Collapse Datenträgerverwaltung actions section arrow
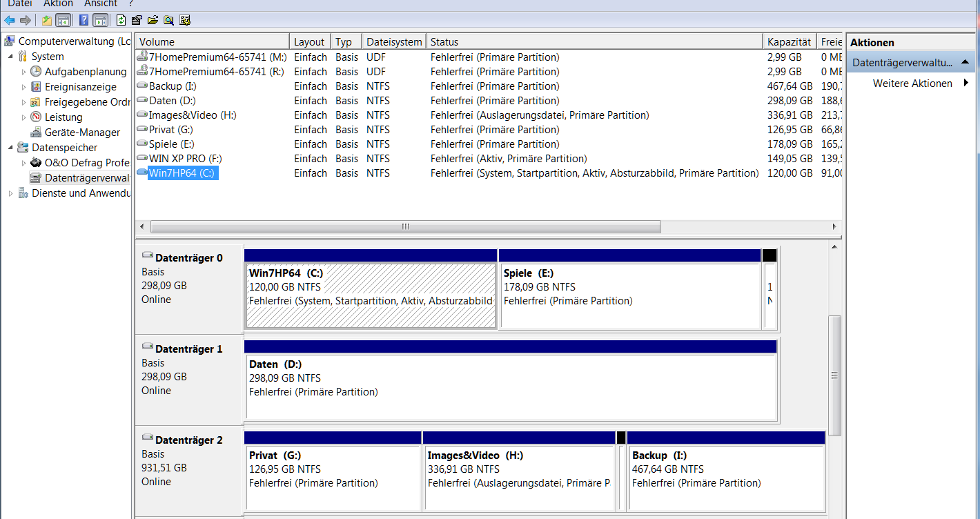 965,63
